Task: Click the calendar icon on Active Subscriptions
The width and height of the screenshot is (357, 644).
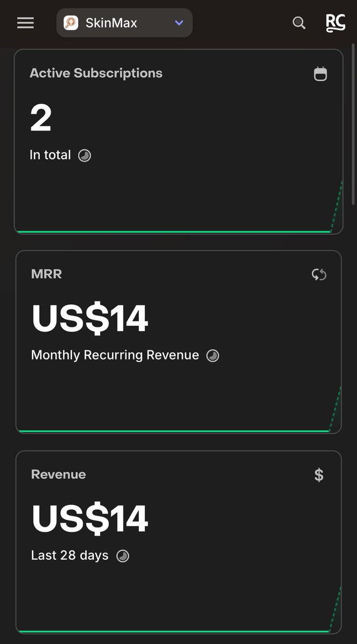Action: tap(320, 74)
